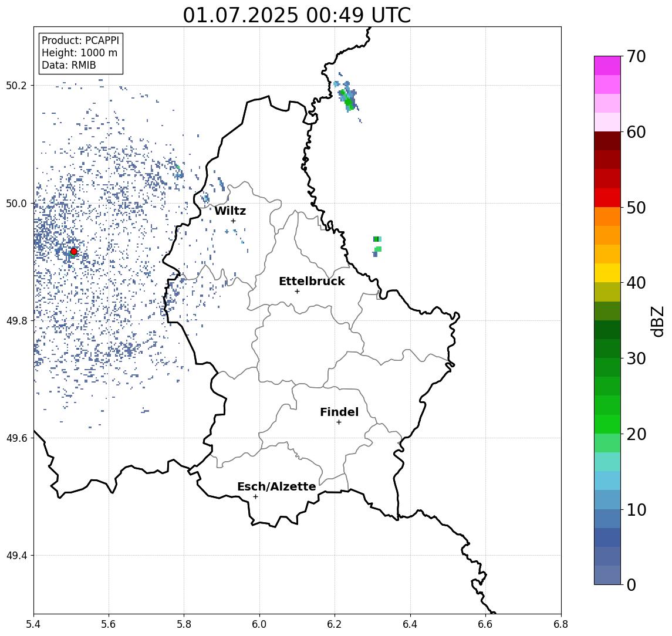Click the colorbar tick label 40
Screen dimensions: 672x636
[x=636, y=283]
